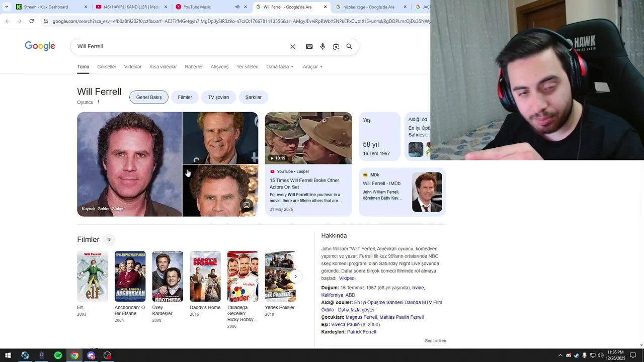Open the Haberler tab
Viewport: 644px width, 362px height.
194,67
